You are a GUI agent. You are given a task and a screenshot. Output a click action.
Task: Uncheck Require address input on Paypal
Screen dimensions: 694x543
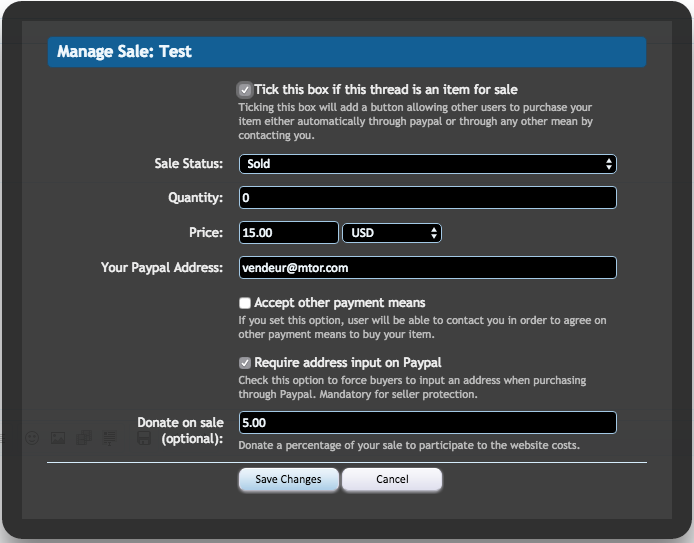(x=245, y=363)
